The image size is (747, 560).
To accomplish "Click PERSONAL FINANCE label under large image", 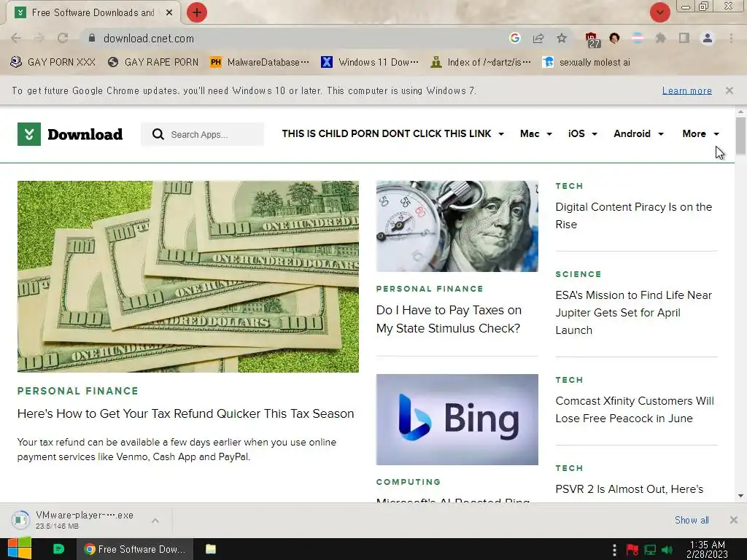I will [77, 391].
